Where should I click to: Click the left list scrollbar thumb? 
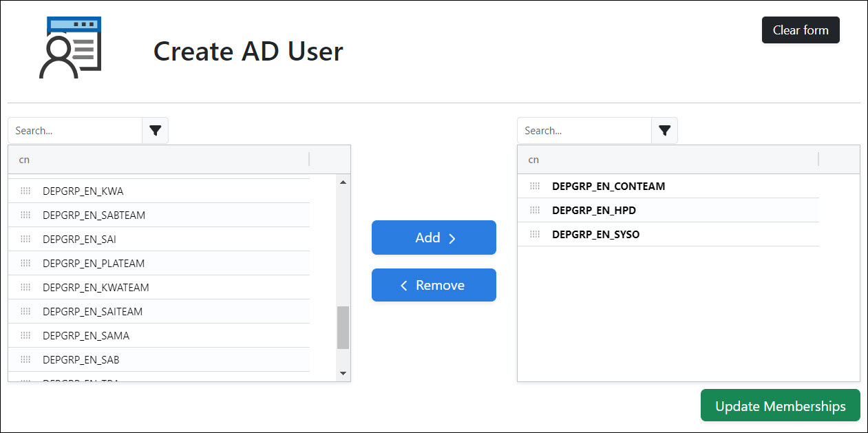[343, 328]
